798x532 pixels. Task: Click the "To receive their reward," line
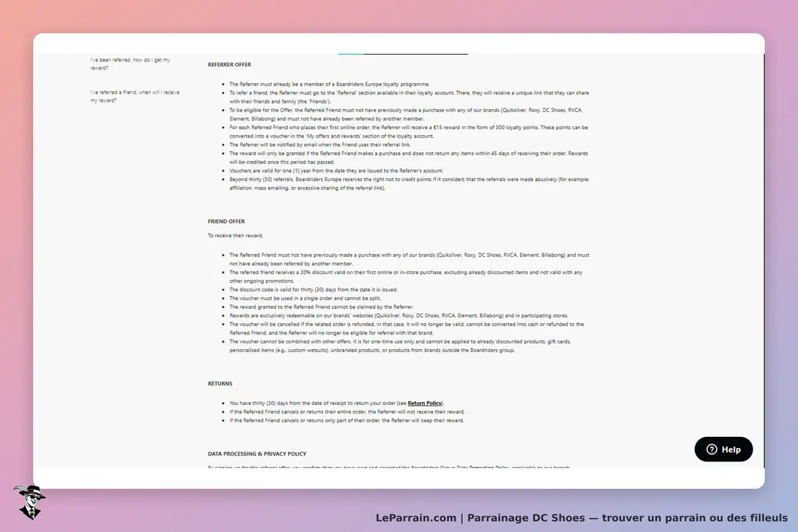pos(235,235)
